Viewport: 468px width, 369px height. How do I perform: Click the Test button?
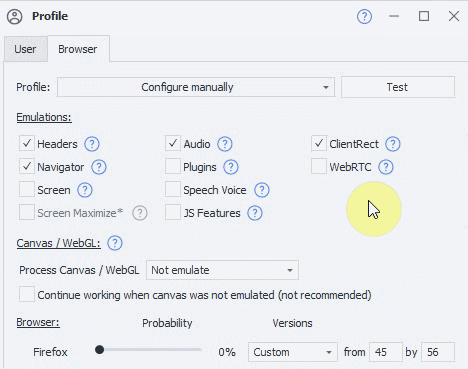398,87
